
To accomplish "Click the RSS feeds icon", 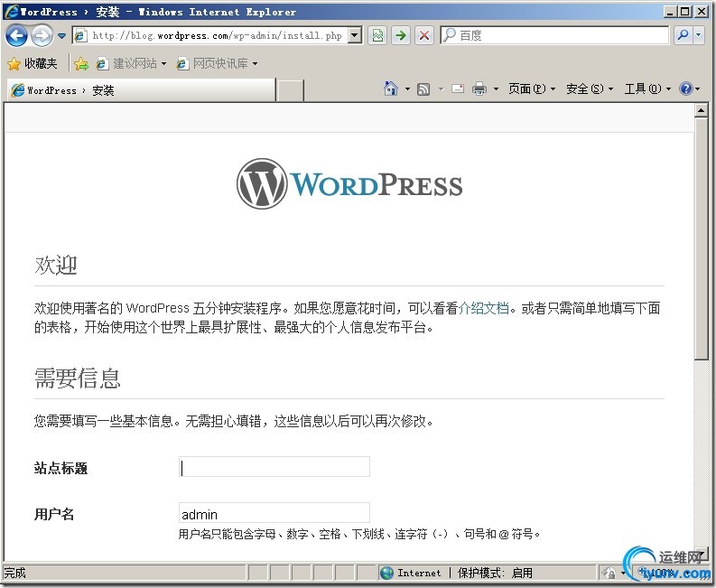I will pyautogui.click(x=423, y=89).
